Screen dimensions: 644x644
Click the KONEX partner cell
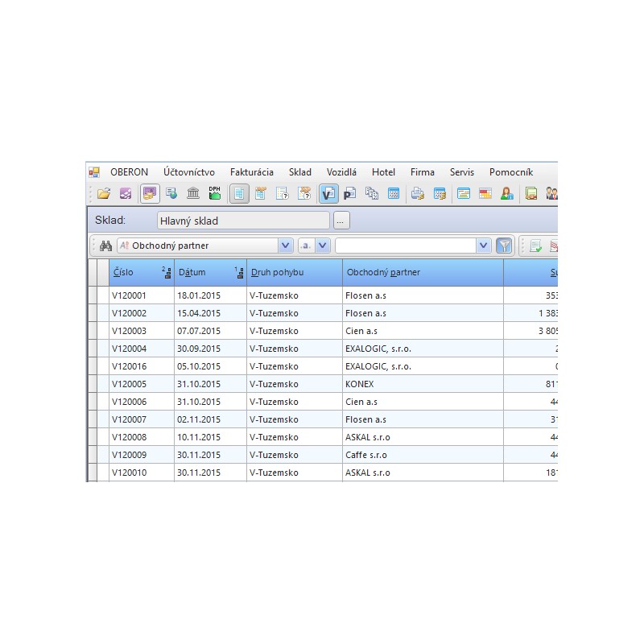[x=423, y=384]
